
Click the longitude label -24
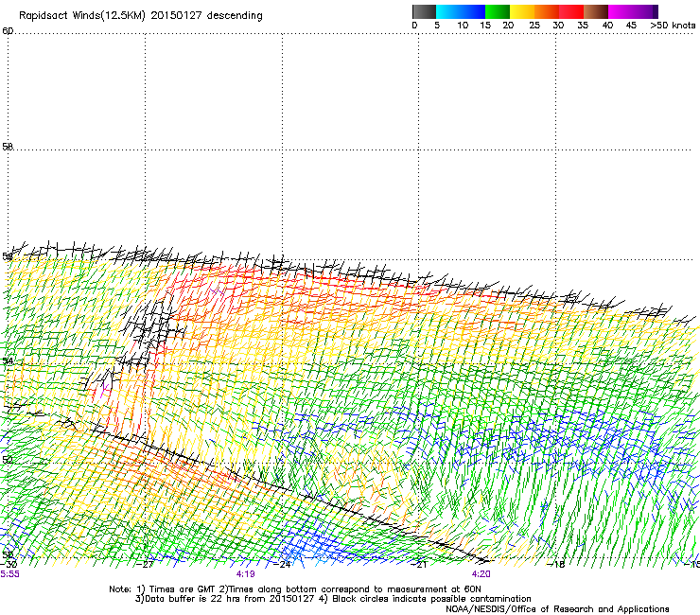[283, 565]
